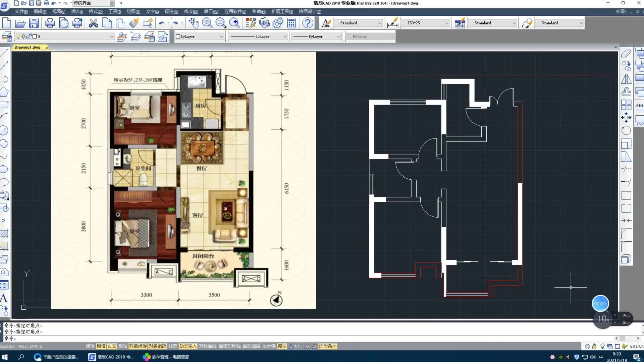Click the Zoom Window icon
Image resolution: width=644 pixels, height=362 pixels.
coord(221,23)
